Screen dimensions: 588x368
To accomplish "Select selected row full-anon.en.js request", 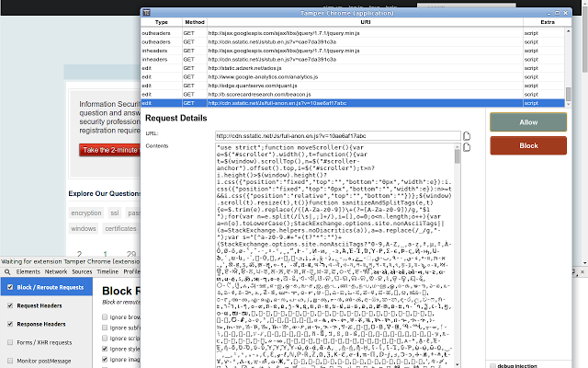I will click(353, 103).
